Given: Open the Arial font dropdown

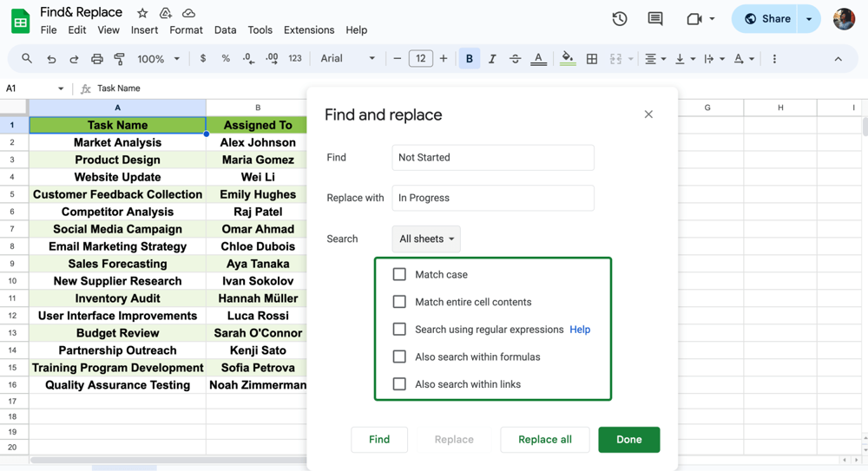Looking at the screenshot, I should tap(347, 59).
